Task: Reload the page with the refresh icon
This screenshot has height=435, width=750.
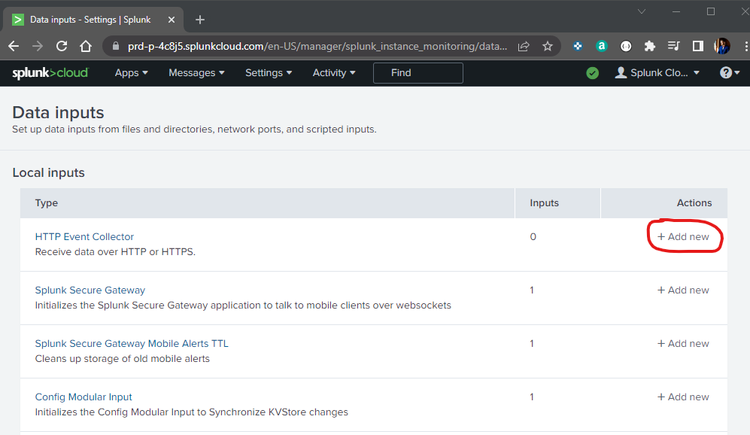Action: click(x=61, y=46)
